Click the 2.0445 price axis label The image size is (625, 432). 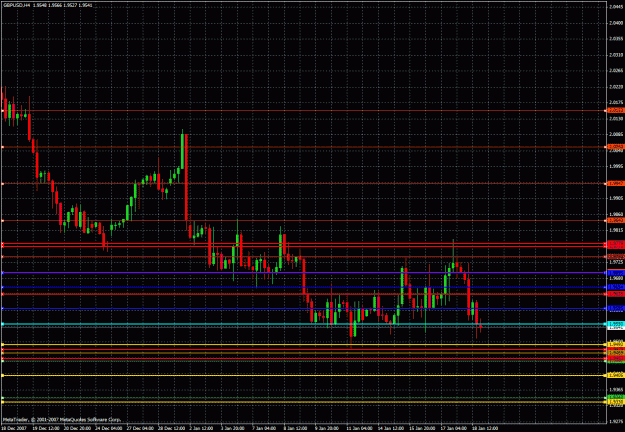(616, 7)
